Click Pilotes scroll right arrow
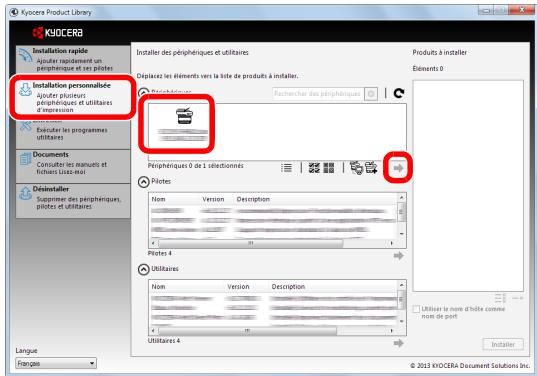 [392, 243]
